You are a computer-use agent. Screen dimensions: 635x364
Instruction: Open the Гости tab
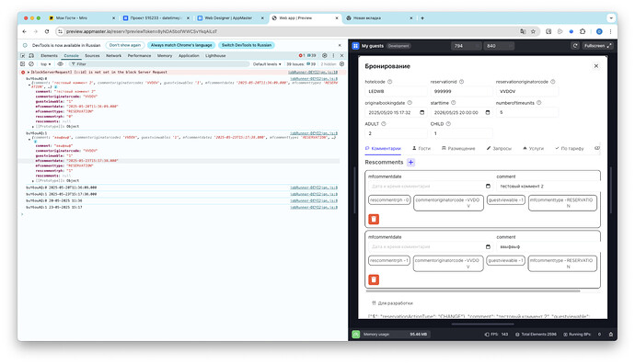click(421, 148)
